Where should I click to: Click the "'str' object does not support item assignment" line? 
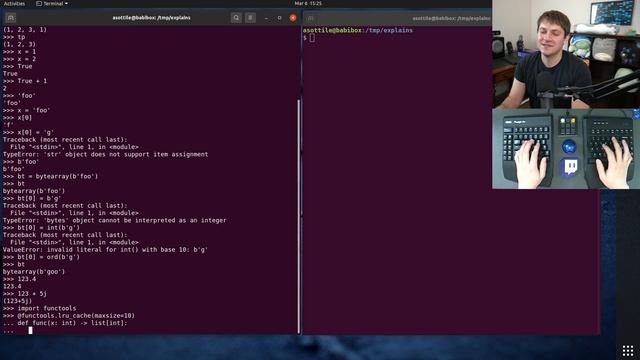[x=105, y=154]
